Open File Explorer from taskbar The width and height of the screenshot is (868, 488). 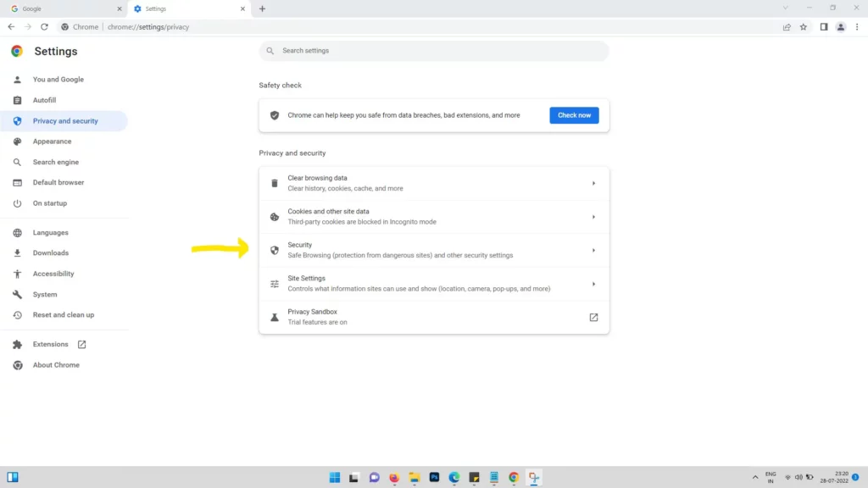[414, 477]
